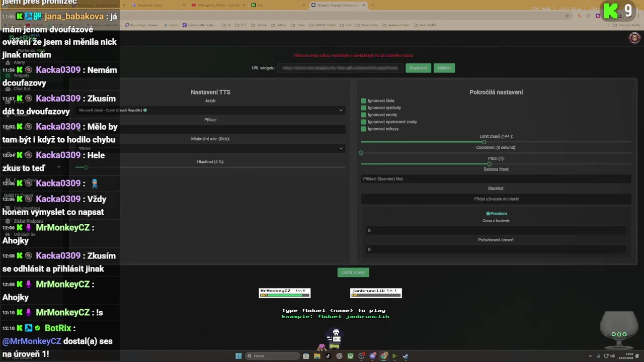
Task: Open Microsoft Store from the taskbar
Action: point(306,356)
